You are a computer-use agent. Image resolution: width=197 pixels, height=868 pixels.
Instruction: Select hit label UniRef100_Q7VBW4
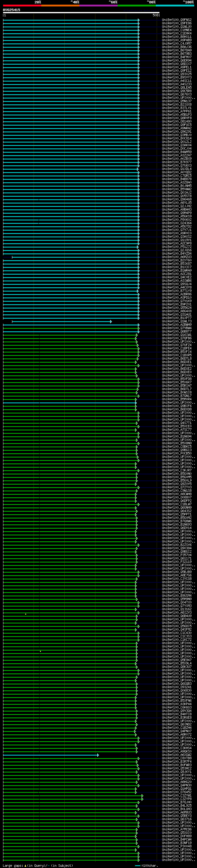click(x=177, y=328)
